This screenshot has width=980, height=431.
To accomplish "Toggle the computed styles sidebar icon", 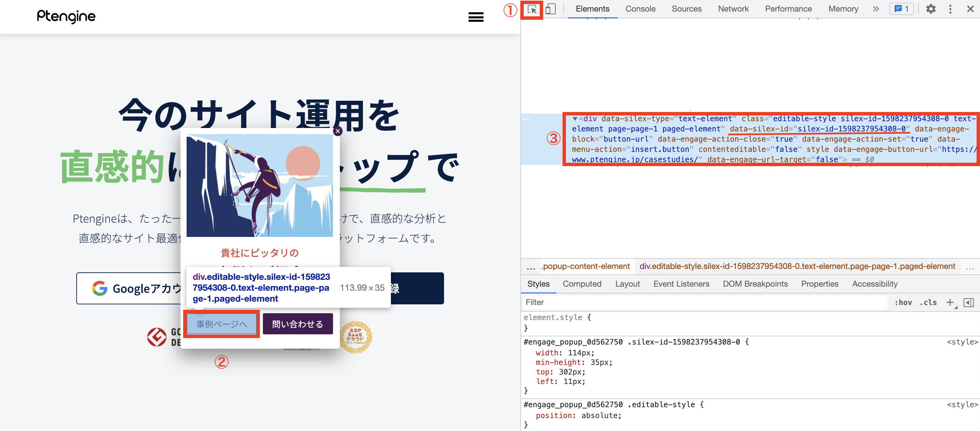I will click(968, 302).
